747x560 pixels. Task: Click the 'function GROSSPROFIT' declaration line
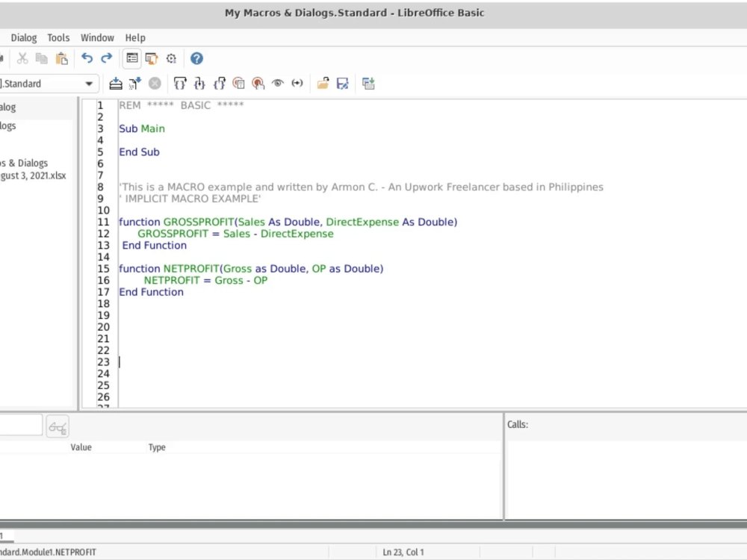[x=288, y=222]
